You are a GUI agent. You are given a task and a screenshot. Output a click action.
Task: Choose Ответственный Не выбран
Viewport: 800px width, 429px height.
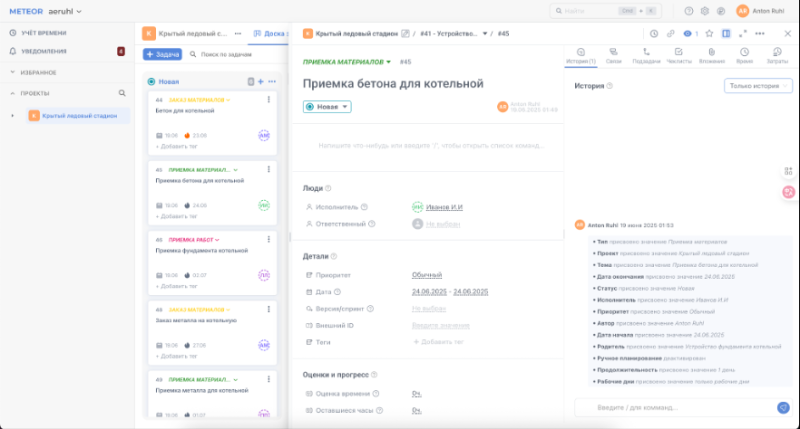(x=443, y=224)
